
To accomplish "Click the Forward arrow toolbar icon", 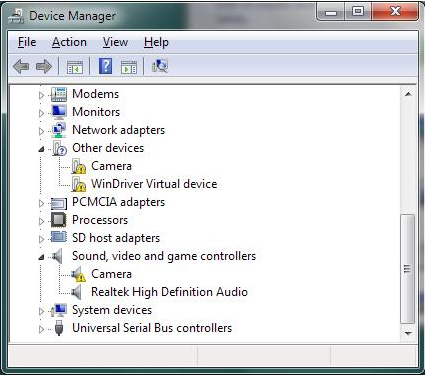I will click(x=44, y=66).
